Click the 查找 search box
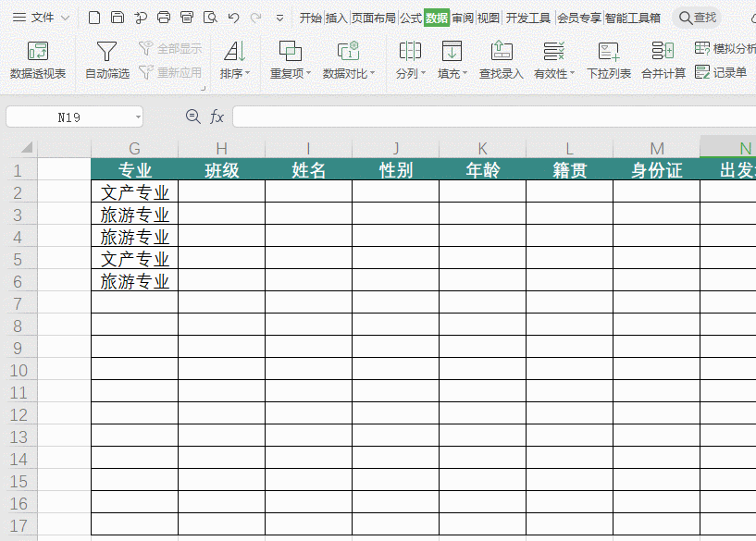The height and width of the screenshot is (541, 756). [x=697, y=18]
